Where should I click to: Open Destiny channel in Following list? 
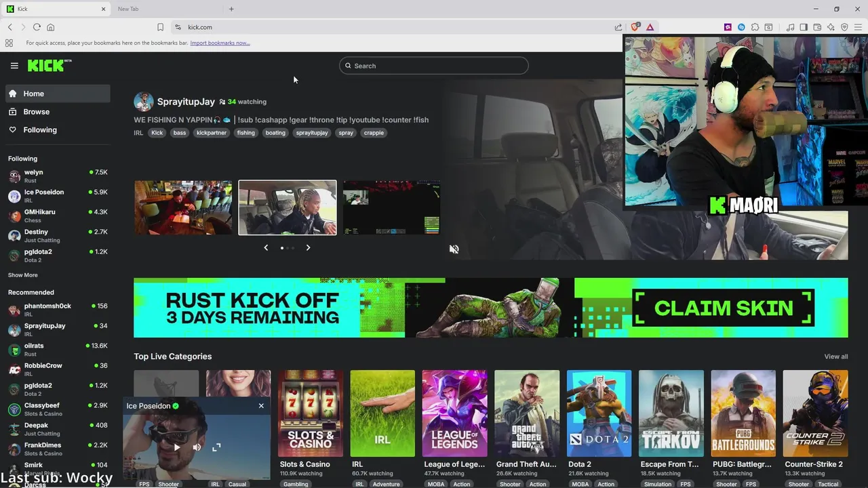(x=58, y=236)
